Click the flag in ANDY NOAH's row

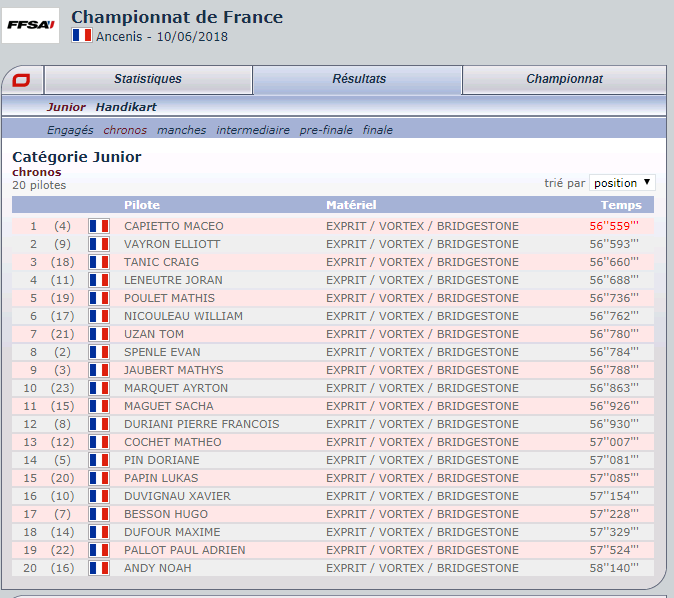[x=98, y=568]
